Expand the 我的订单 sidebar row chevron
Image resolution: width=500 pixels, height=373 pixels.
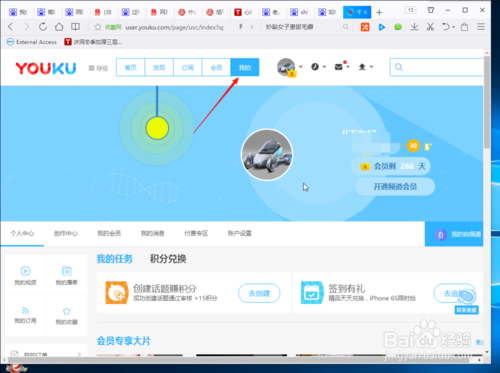pyautogui.click(x=79, y=354)
